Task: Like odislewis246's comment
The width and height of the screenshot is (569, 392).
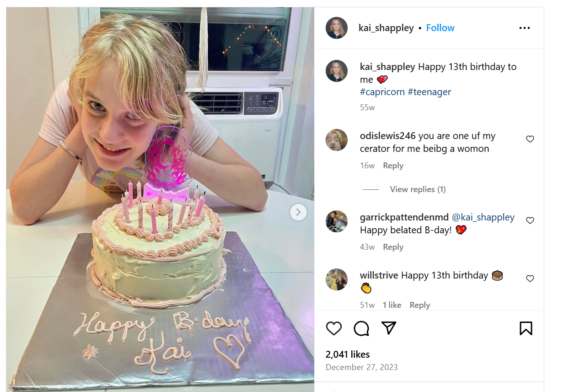Action: pyautogui.click(x=530, y=139)
